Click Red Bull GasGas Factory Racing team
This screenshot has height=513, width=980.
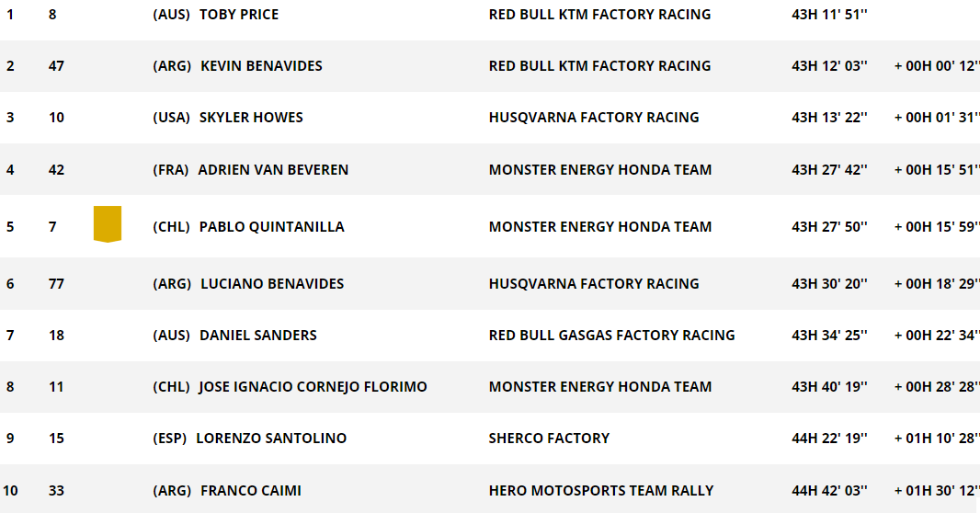click(611, 335)
